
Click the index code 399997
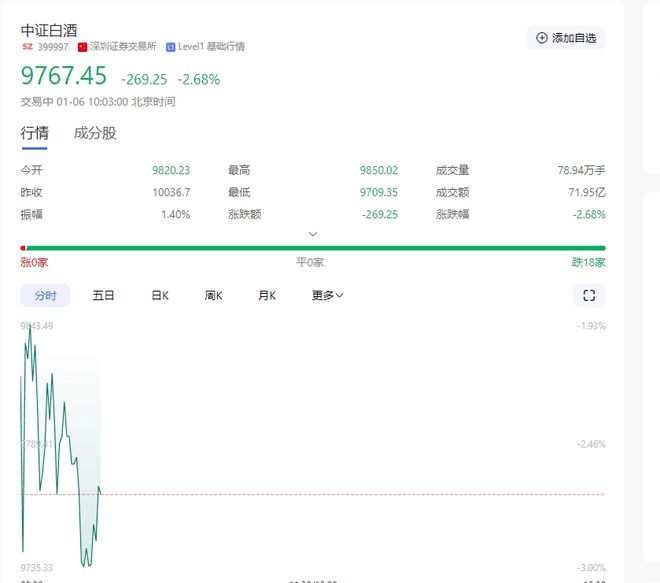(x=53, y=47)
